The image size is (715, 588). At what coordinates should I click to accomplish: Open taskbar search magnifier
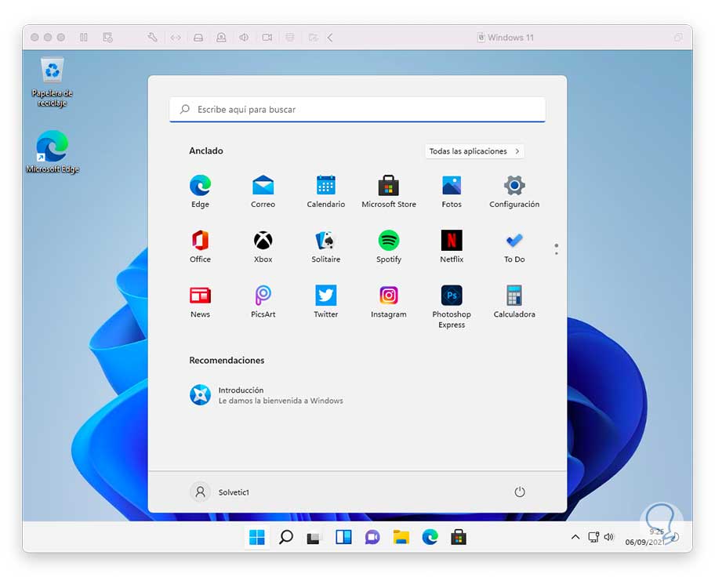click(x=286, y=537)
